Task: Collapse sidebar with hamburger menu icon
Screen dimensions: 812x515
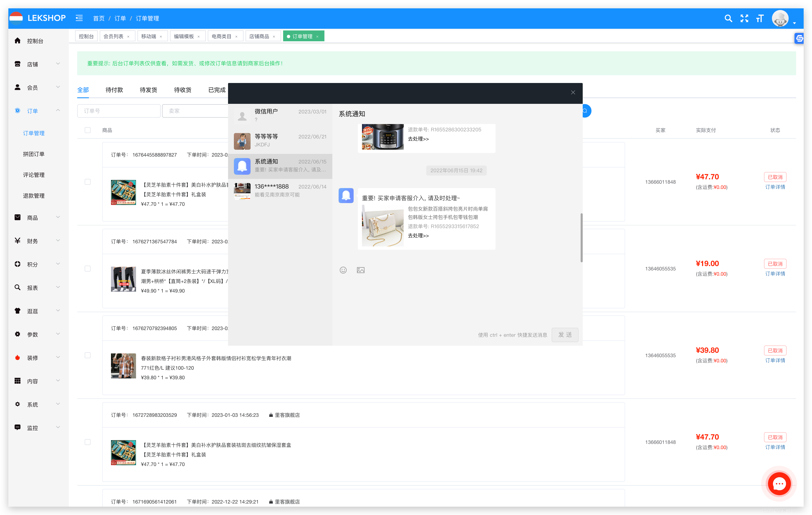Action: (79, 18)
